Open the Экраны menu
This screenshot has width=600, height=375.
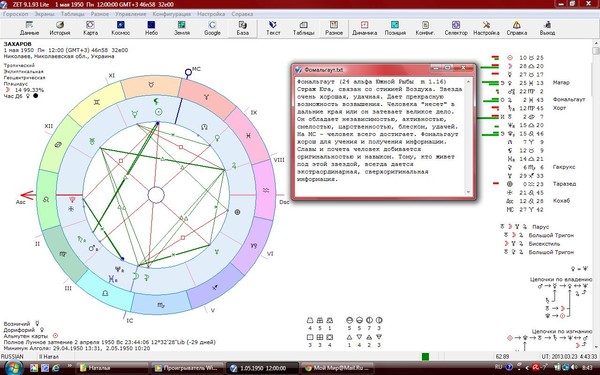[44, 14]
